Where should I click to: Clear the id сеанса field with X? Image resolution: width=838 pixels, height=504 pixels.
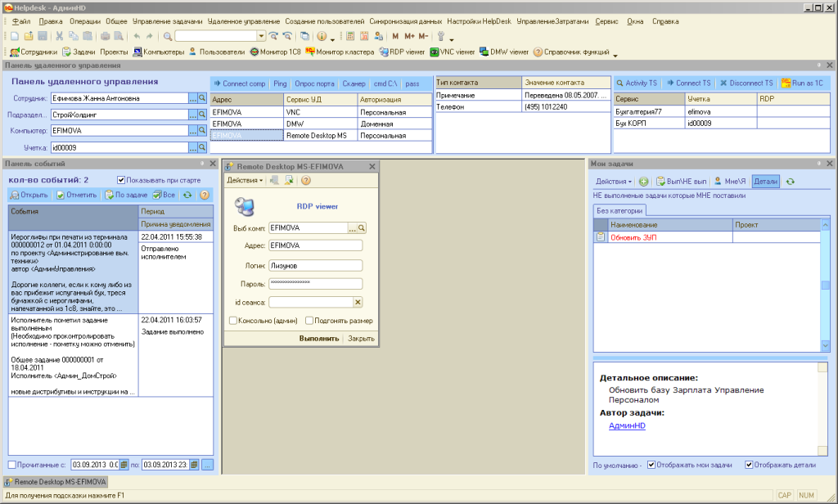pyautogui.click(x=358, y=302)
